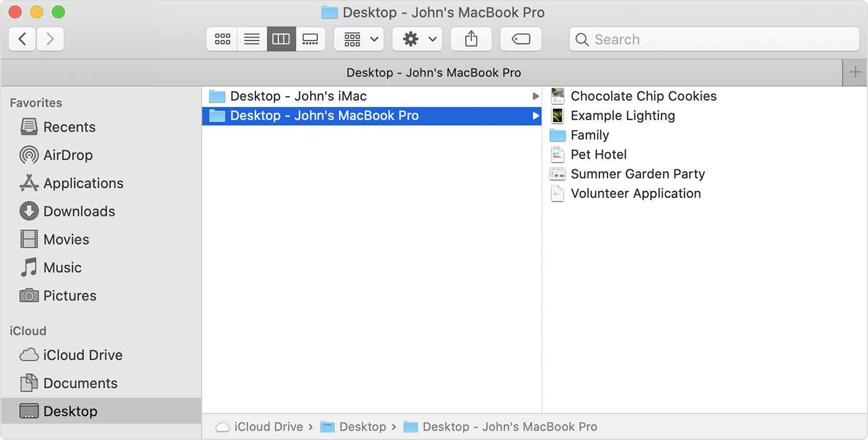
Task: Click the Summer Garden Party file icon
Action: (x=557, y=174)
